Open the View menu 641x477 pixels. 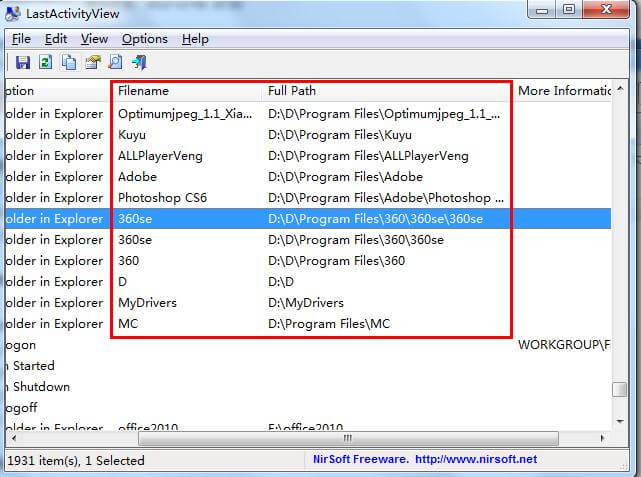94,39
